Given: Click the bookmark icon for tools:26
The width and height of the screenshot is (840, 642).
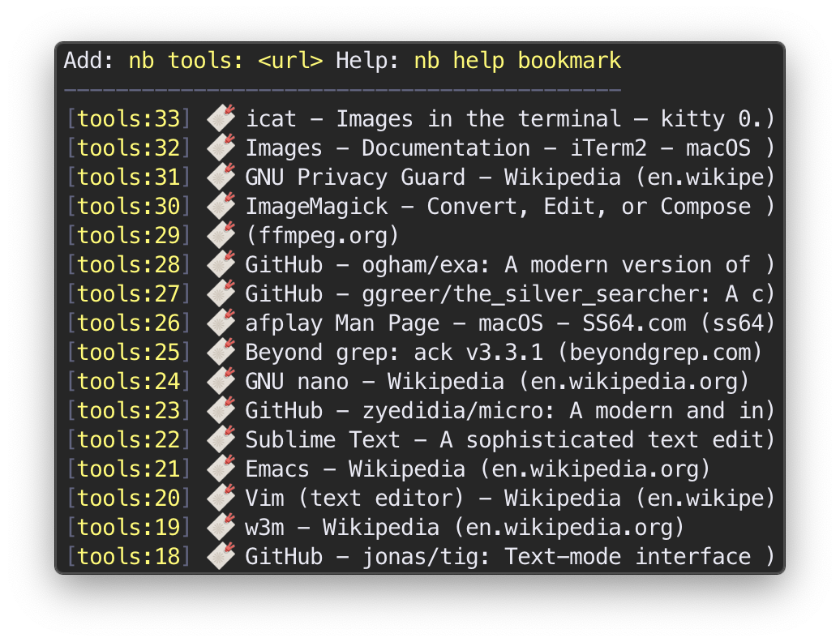Looking at the screenshot, I should (x=221, y=323).
